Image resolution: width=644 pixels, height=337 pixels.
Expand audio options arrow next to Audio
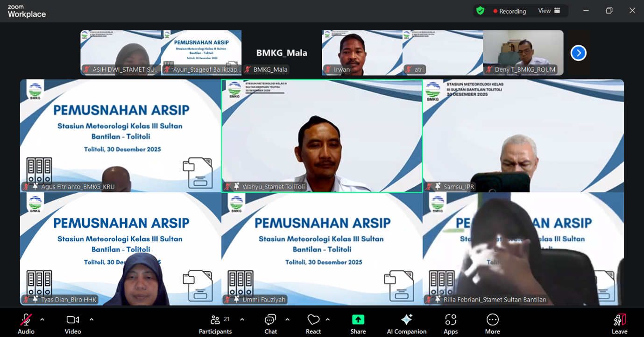click(x=42, y=320)
